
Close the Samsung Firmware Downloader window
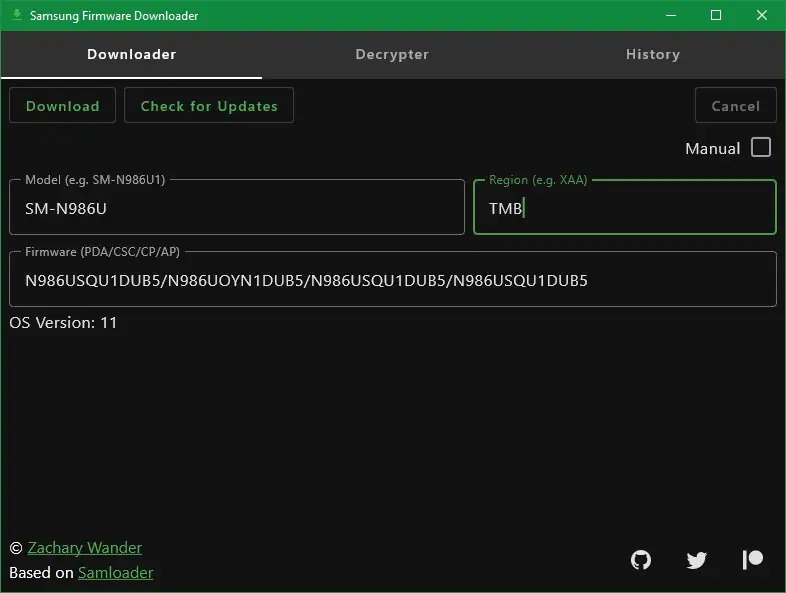click(762, 16)
